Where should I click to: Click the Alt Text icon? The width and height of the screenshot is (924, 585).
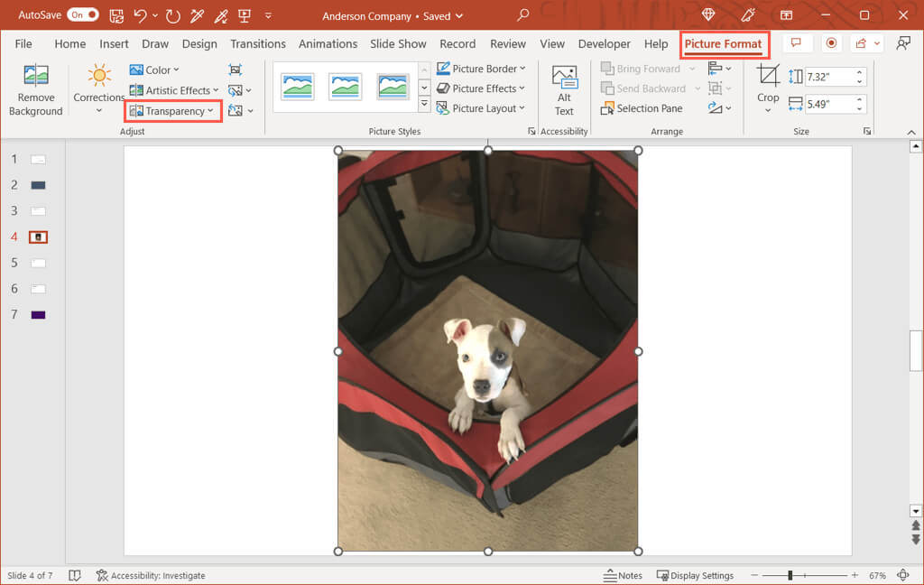[564, 79]
